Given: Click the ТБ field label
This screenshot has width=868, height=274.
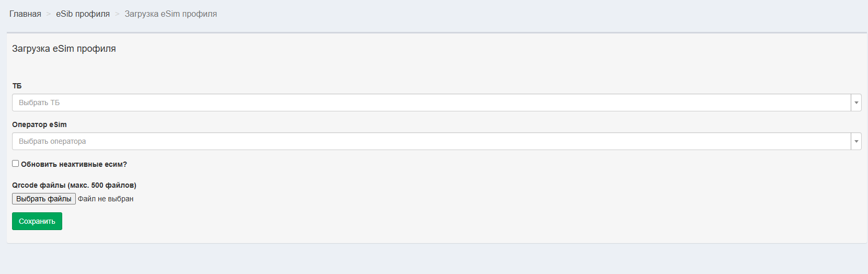Looking at the screenshot, I should pyautogui.click(x=17, y=86).
